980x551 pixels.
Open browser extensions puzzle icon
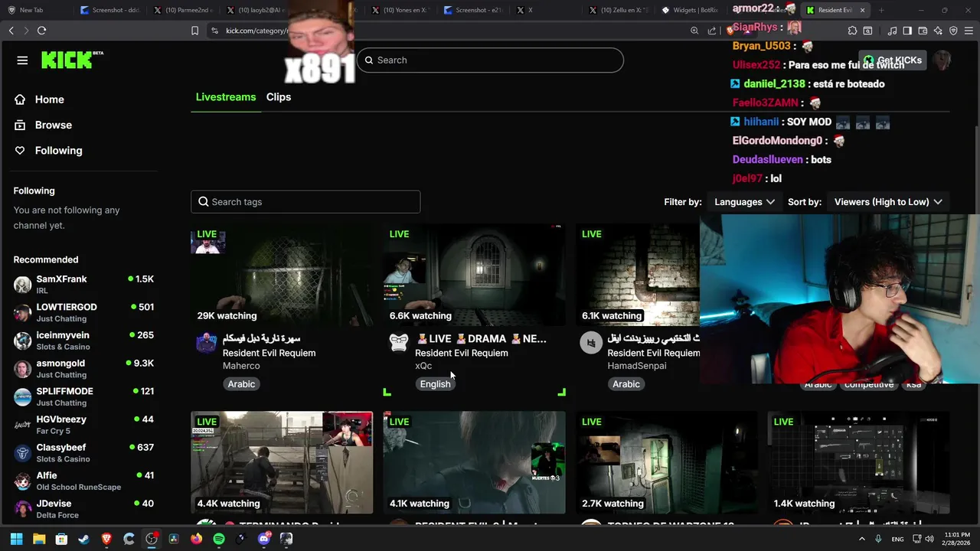point(852,31)
